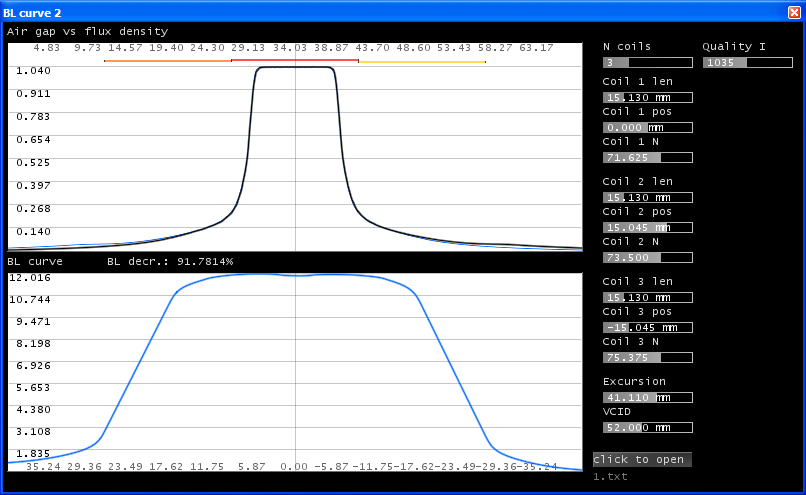806x495 pixels.
Task: Click the 'click to open' button
Action: coord(642,460)
